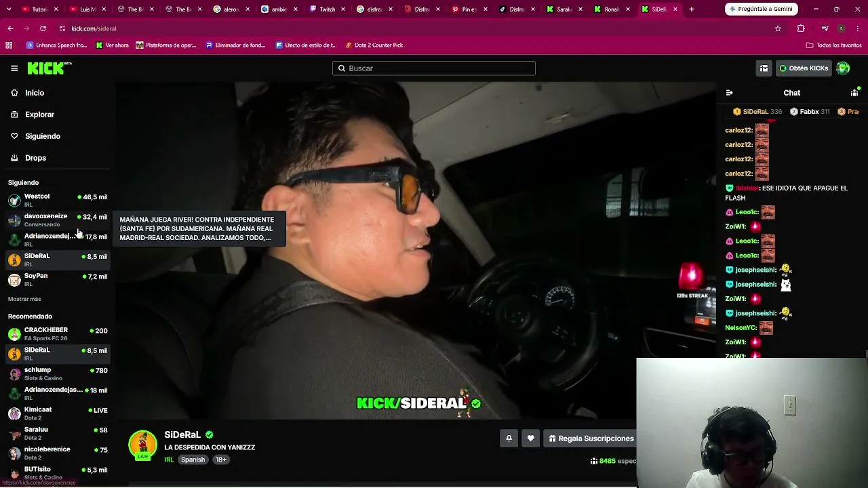Bookmark this page with the star icon

tap(778, 28)
